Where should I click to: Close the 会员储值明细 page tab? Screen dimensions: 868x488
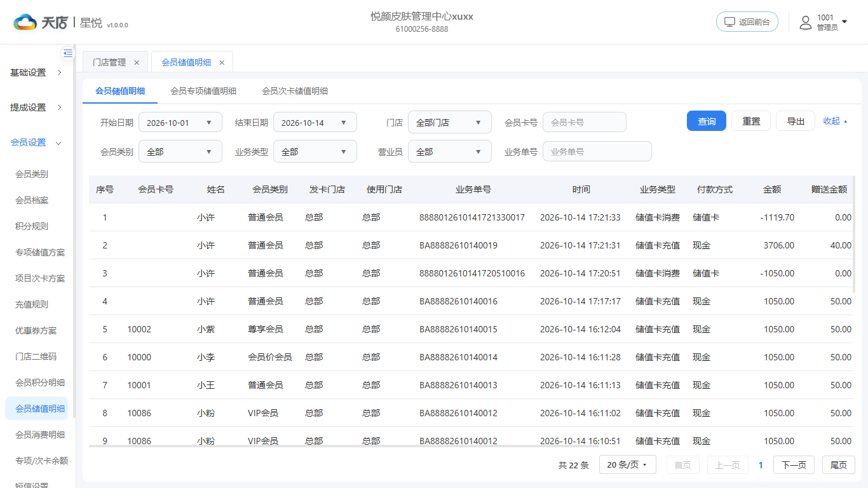pos(222,62)
